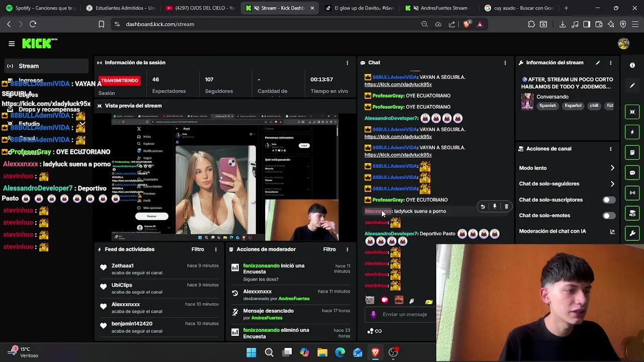The image size is (644, 362).
Task: Open Información del stream three-dot menu
Action: 611,63
